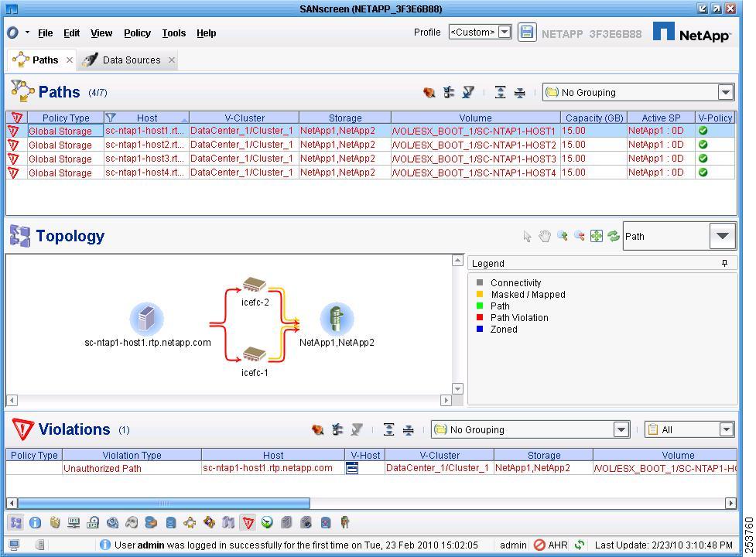Click the filter funnel icon in Violations toolbar
Image resolution: width=756 pixels, height=557 pixels.
(x=357, y=429)
